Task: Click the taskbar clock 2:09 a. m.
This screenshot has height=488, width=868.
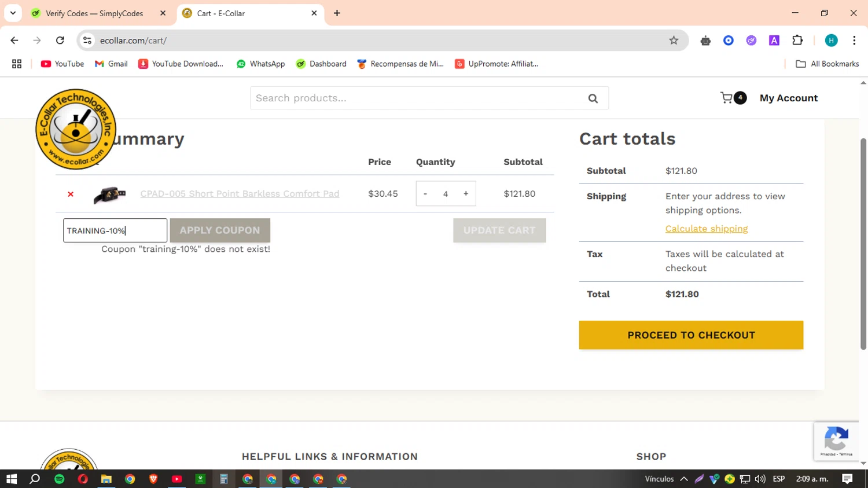Action: coord(812,479)
